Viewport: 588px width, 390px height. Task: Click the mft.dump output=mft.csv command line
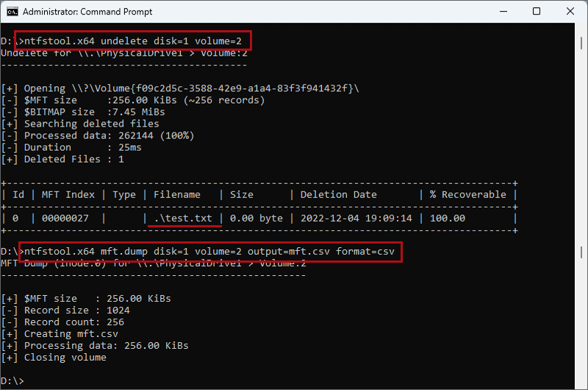pos(209,251)
